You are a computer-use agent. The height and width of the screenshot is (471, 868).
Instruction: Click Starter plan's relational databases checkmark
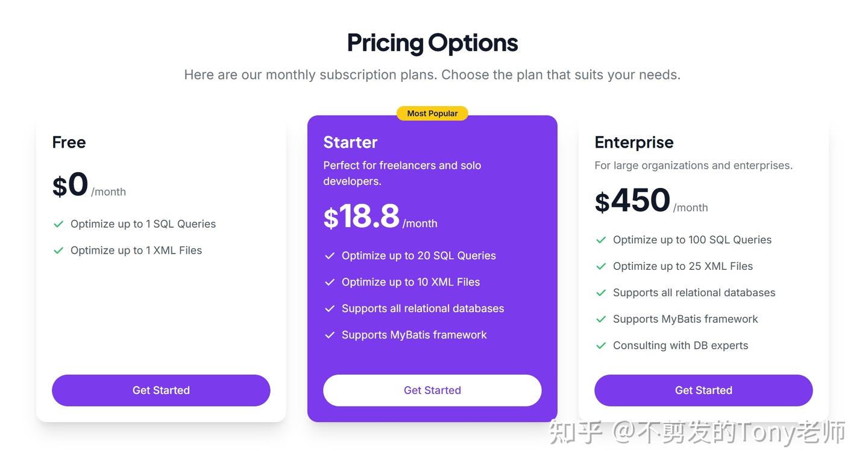point(330,309)
